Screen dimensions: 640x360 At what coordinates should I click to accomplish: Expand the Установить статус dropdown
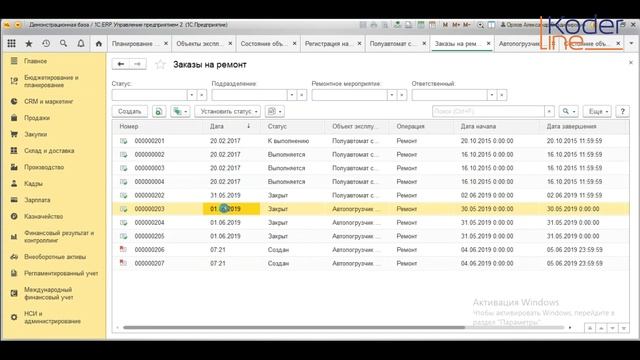tap(227, 111)
